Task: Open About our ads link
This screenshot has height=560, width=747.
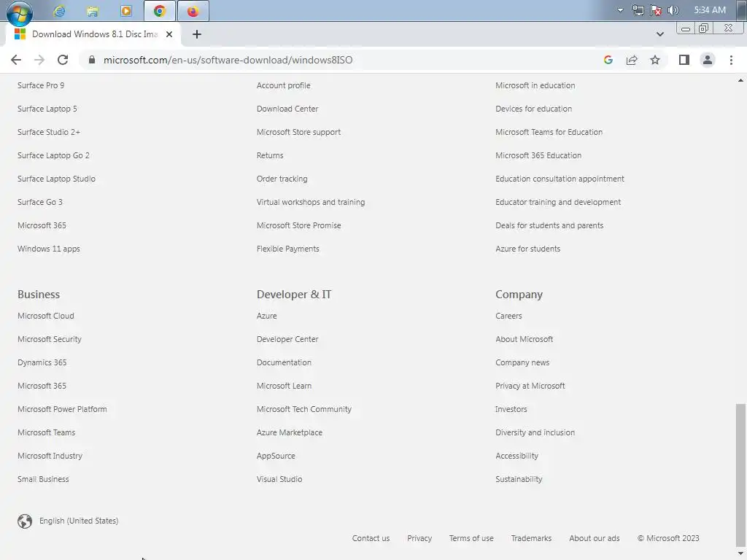Action: pyautogui.click(x=594, y=539)
